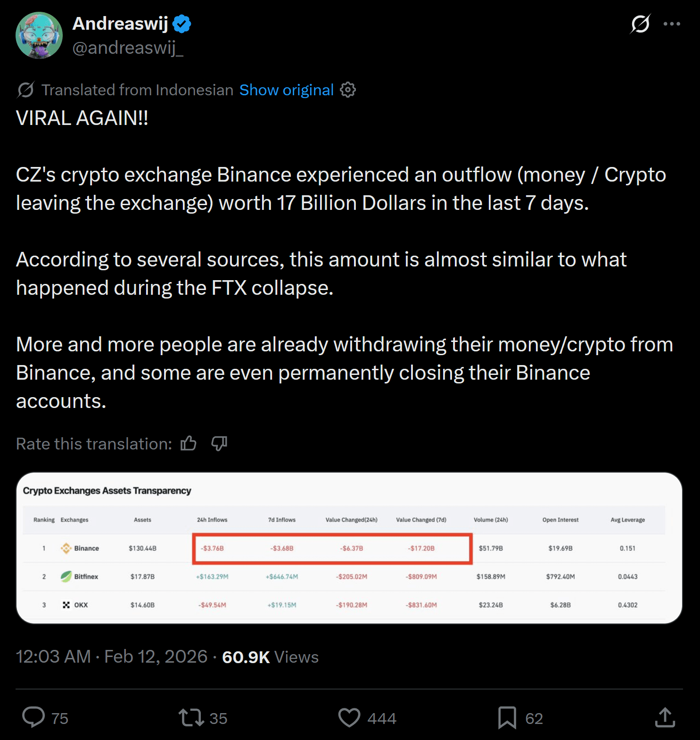Open the translation settings gear
The height and width of the screenshot is (740, 700).
pyautogui.click(x=348, y=90)
